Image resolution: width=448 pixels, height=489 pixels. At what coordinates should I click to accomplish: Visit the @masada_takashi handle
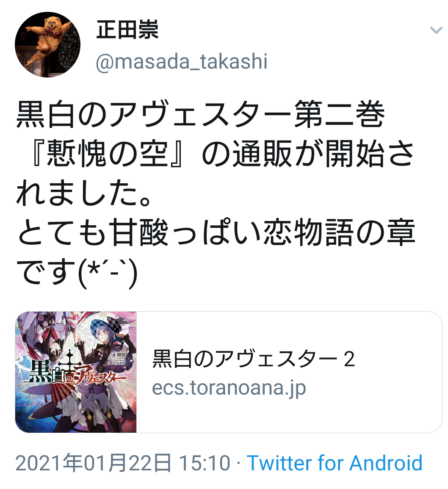point(182,61)
